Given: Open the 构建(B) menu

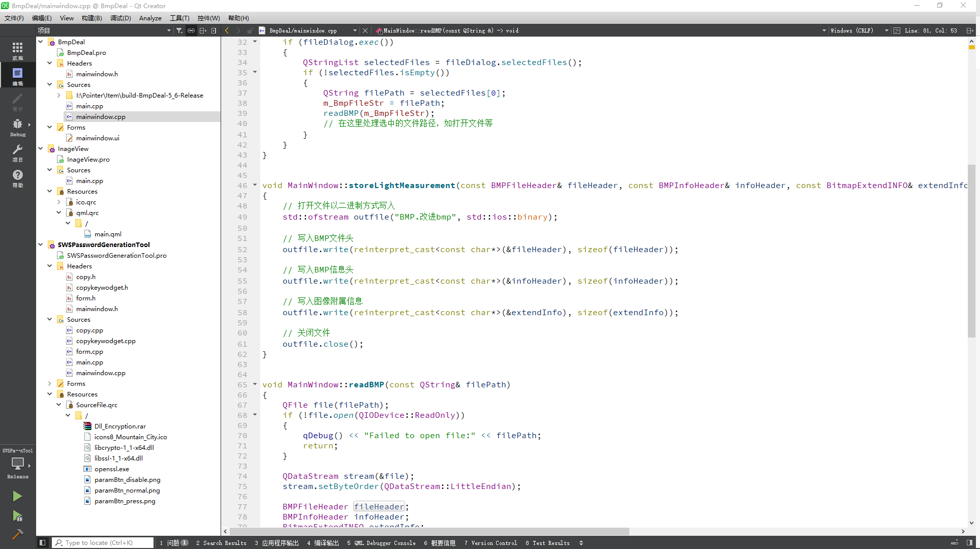Looking at the screenshot, I should 92,18.
